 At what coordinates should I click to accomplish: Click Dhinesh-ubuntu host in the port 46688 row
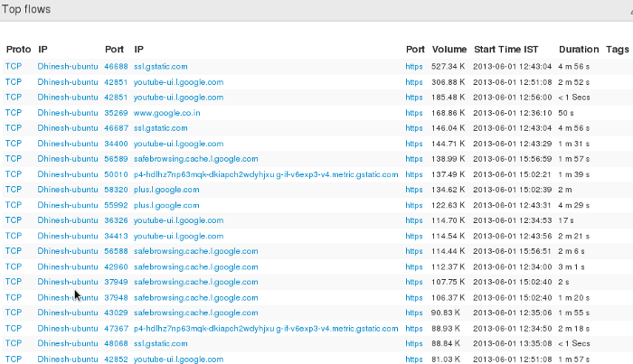coord(68,67)
